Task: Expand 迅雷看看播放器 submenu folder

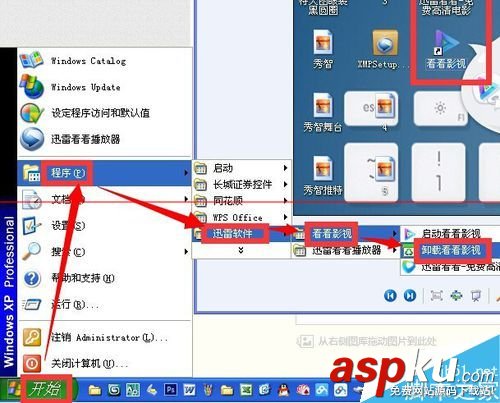Action: tap(345, 250)
